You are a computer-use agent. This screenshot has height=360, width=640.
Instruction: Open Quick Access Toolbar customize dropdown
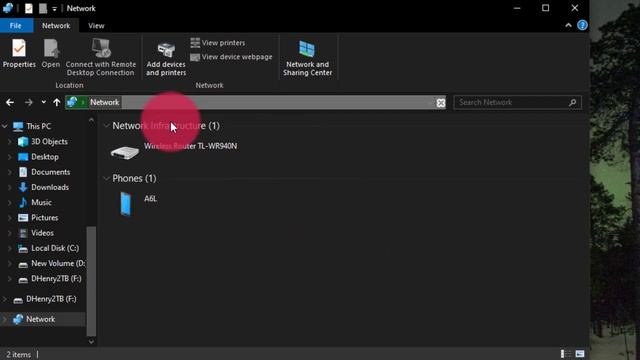coord(54,9)
